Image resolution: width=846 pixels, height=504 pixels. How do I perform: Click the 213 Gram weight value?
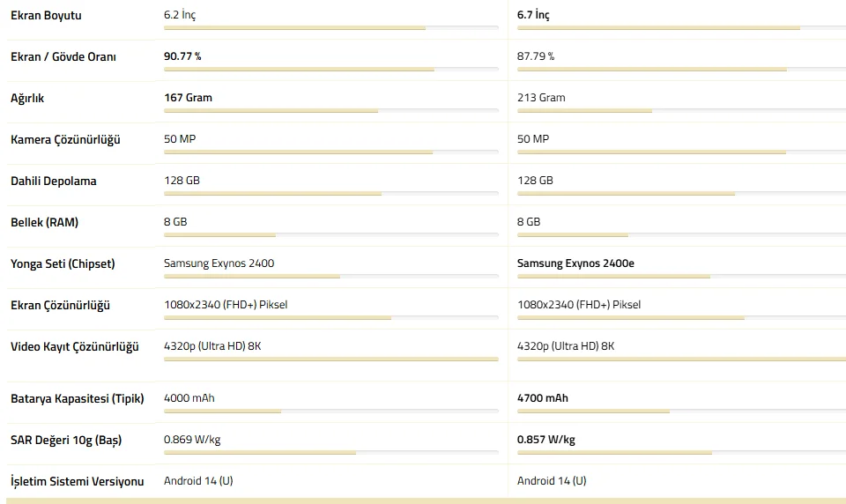pyautogui.click(x=541, y=98)
